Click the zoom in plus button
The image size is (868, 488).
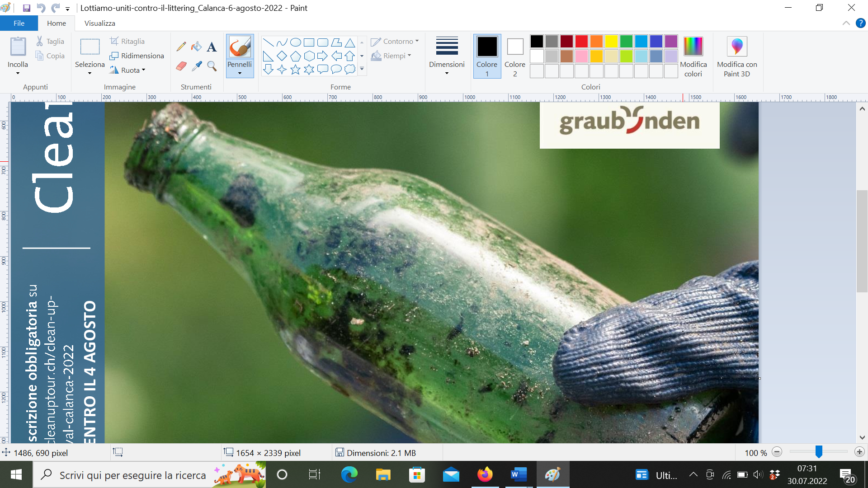pos(859,452)
